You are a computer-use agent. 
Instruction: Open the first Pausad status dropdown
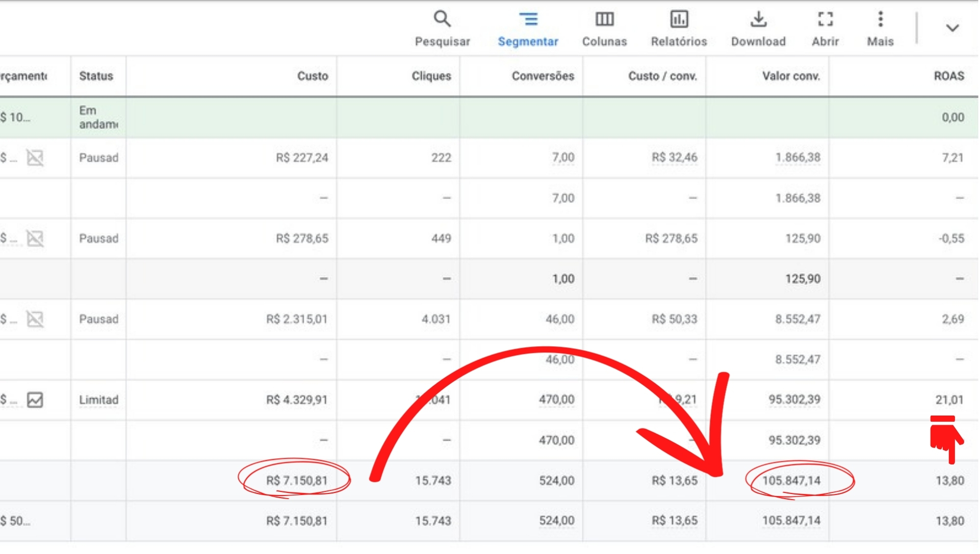pyautogui.click(x=98, y=158)
